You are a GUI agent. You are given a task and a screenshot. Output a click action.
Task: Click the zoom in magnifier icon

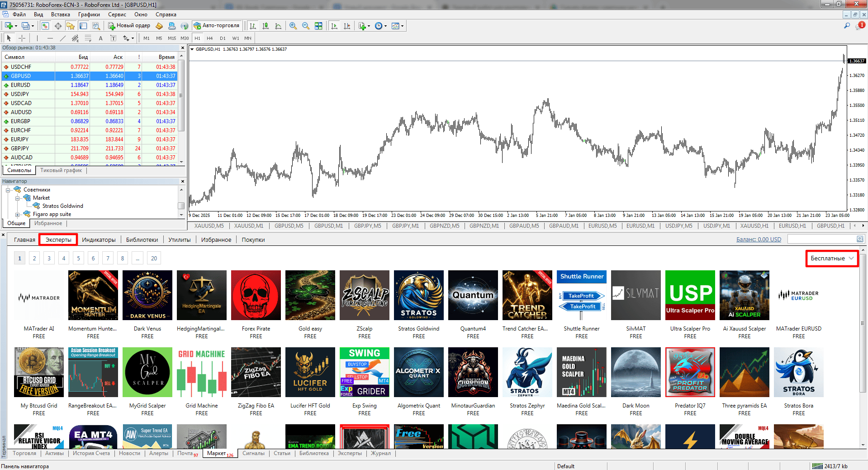coord(293,26)
